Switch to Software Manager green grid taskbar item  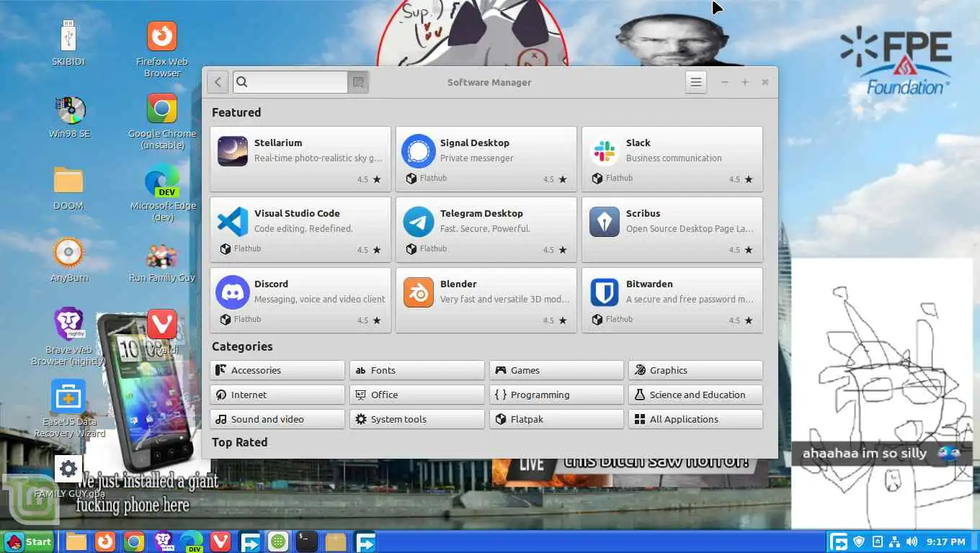(x=278, y=541)
